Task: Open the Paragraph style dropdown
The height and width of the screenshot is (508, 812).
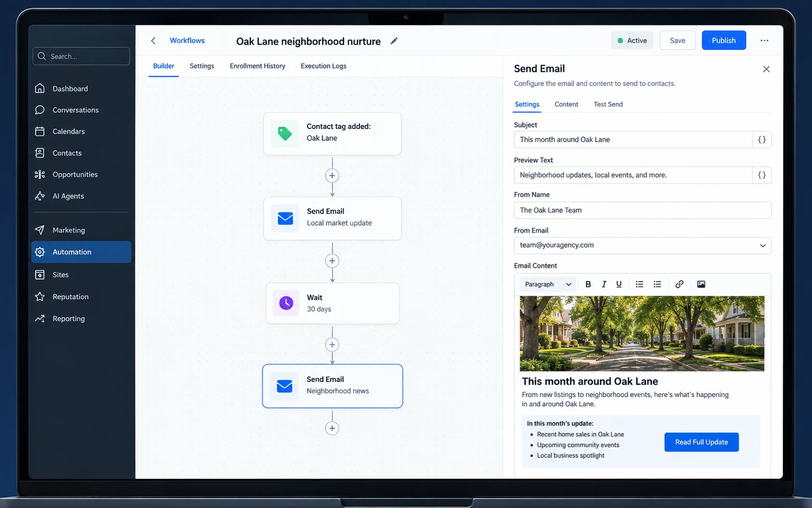Action: 548,284
